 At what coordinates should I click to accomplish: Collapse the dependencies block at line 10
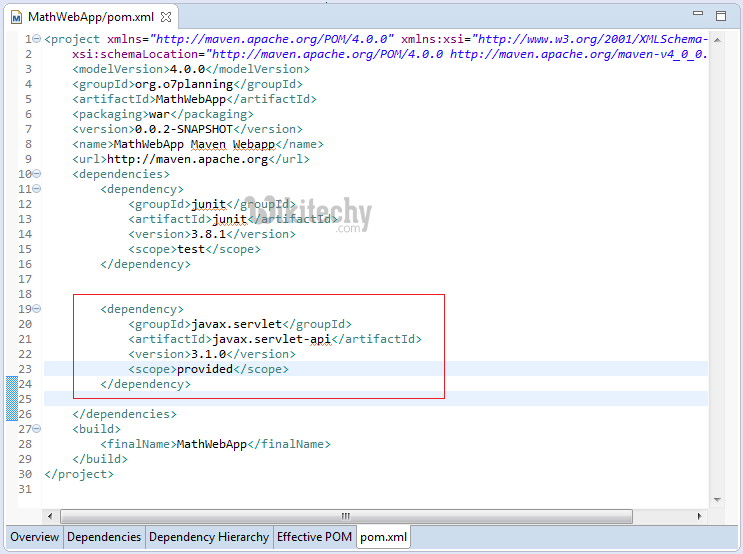pos(37,174)
